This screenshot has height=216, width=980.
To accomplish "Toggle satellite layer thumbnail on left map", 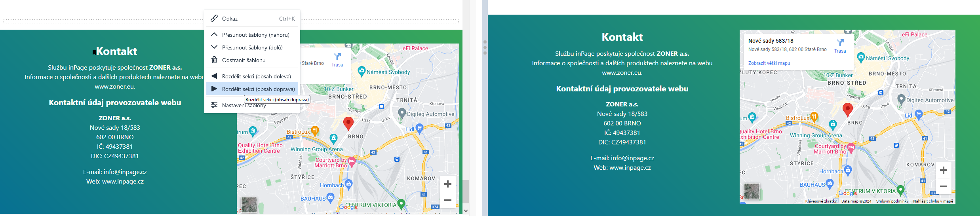I will pyautogui.click(x=249, y=205).
